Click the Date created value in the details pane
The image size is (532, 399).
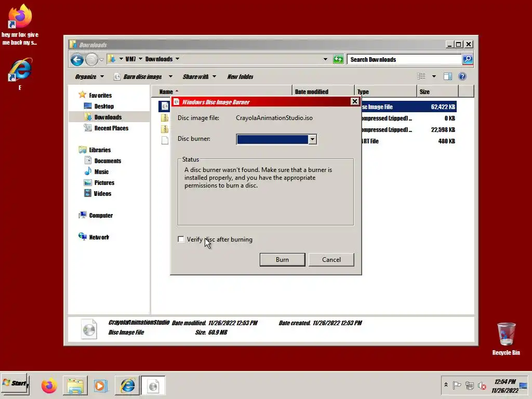[x=337, y=323]
